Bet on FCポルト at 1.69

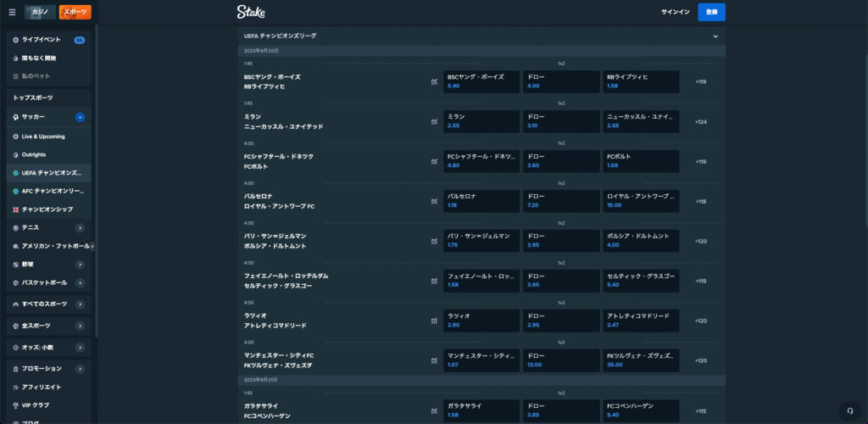point(641,162)
